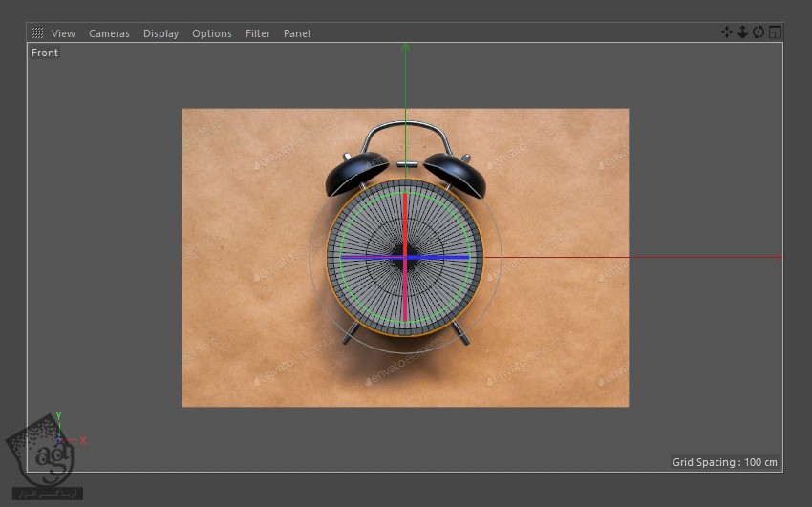Open the Cameras menu
This screenshot has width=812, height=507.
(x=109, y=33)
